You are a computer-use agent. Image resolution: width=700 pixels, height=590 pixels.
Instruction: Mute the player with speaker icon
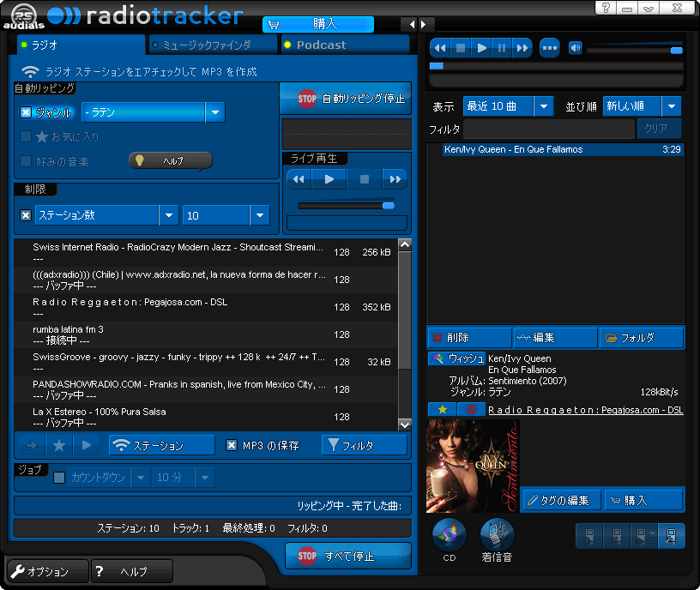point(575,48)
